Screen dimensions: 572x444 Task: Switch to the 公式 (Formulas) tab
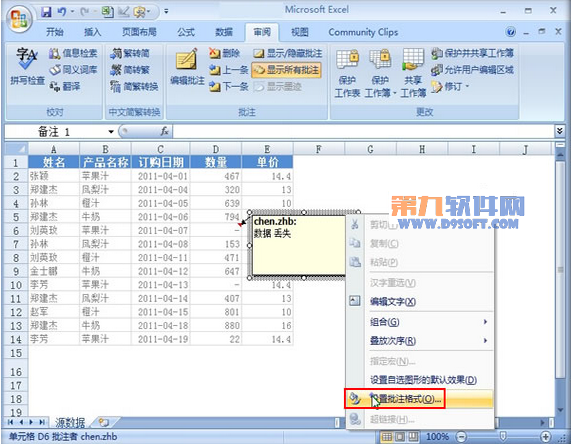[186, 32]
